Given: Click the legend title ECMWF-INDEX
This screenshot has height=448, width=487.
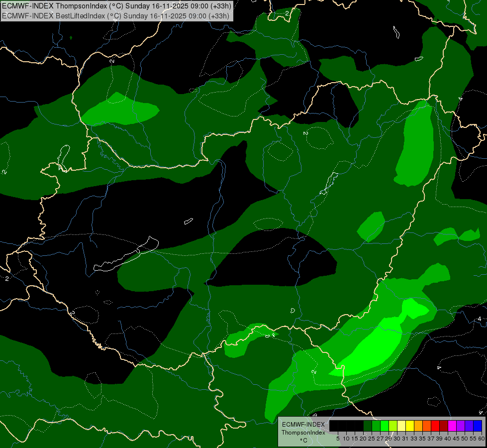Looking at the screenshot, I should (303, 425).
